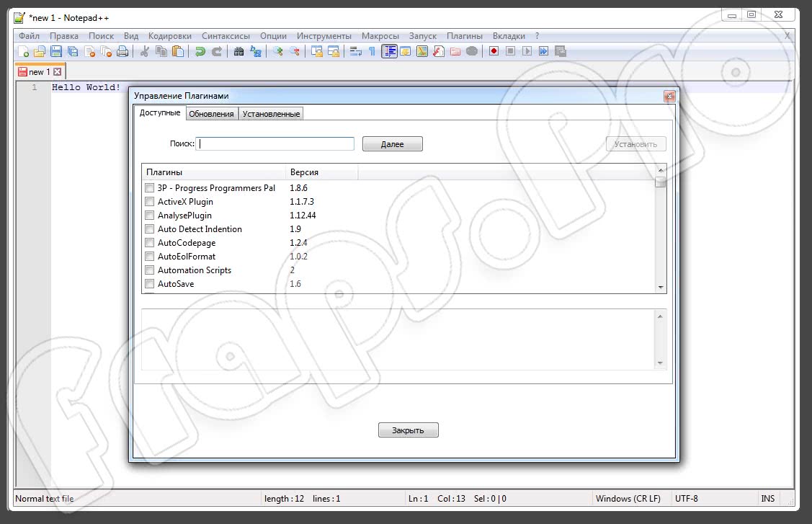Switch to the Обновления tab
The image size is (812, 524).
pos(211,114)
